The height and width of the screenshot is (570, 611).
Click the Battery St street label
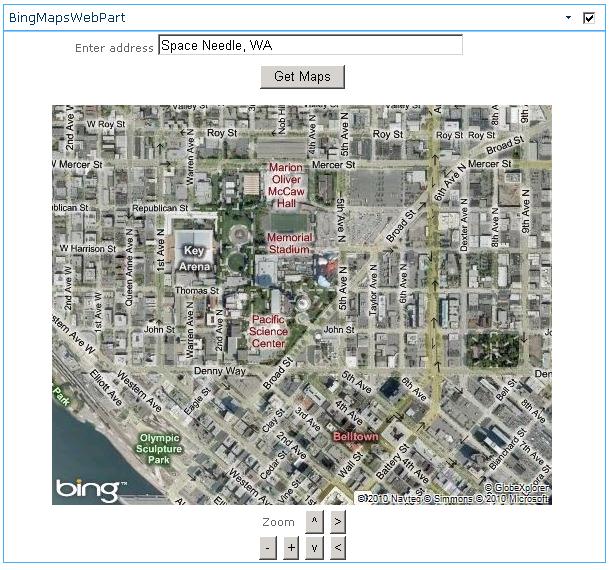392,460
